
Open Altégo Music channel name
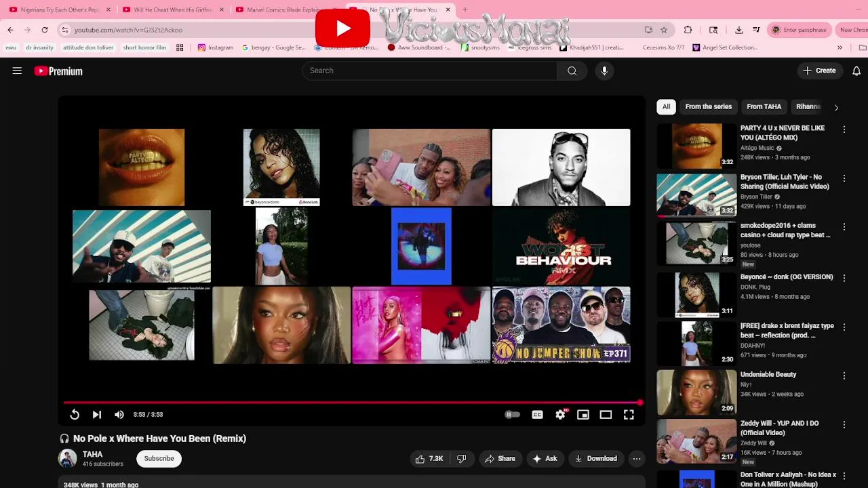757,148
